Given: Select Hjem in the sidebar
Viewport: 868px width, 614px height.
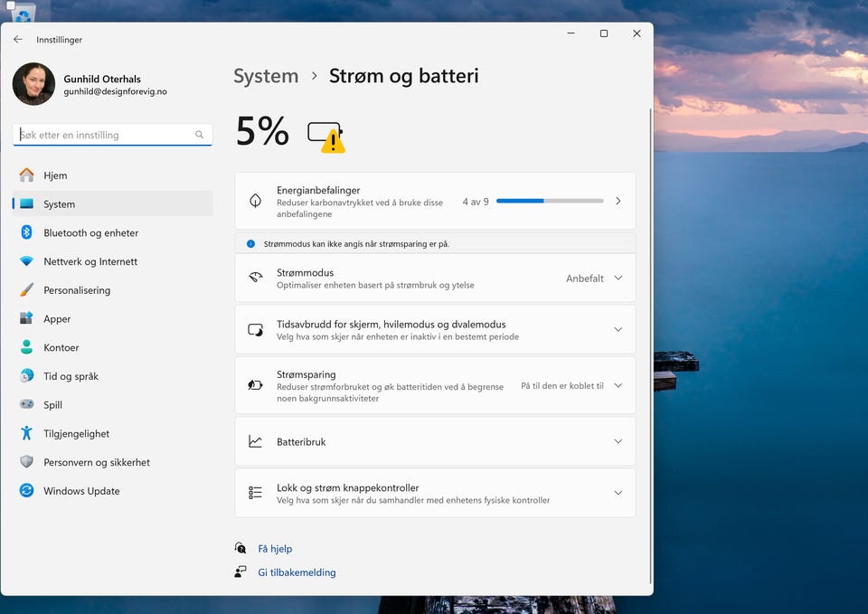Looking at the screenshot, I should (x=55, y=175).
